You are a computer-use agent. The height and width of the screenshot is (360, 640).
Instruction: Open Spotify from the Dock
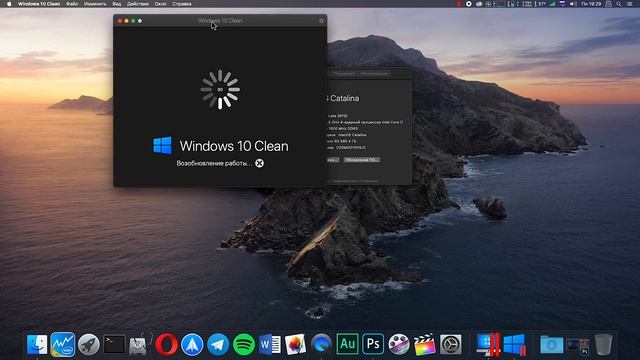pos(244,344)
